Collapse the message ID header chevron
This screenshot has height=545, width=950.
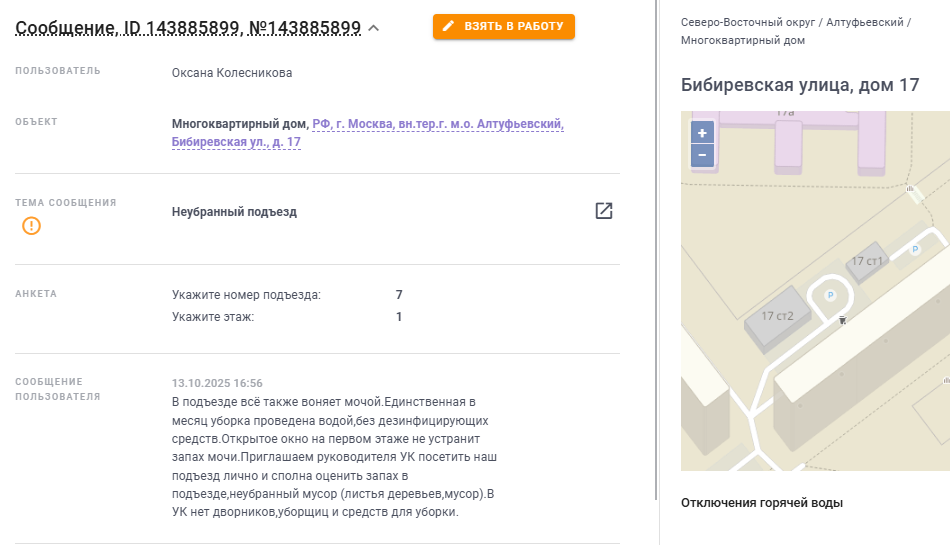point(374,28)
